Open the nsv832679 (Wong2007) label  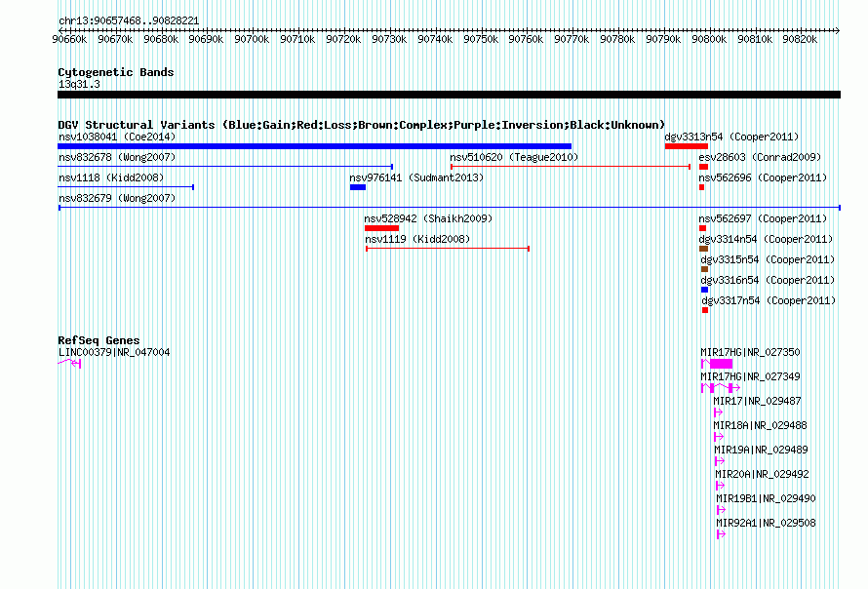pos(117,198)
